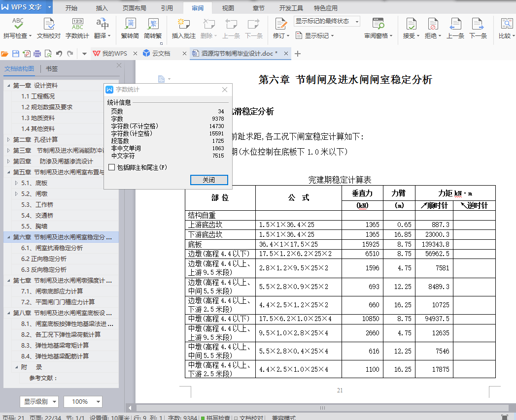Open the review pane (审阅窗格) icon
This screenshot has height=420, width=516.
(378, 24)
